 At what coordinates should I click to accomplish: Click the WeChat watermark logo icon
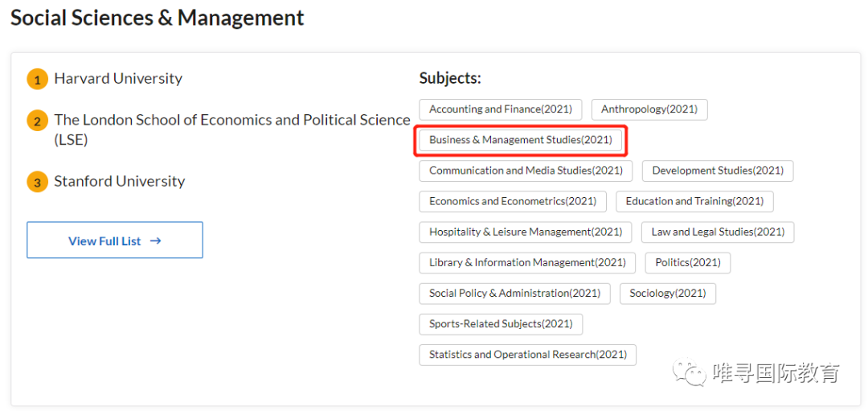click(690, 372)
